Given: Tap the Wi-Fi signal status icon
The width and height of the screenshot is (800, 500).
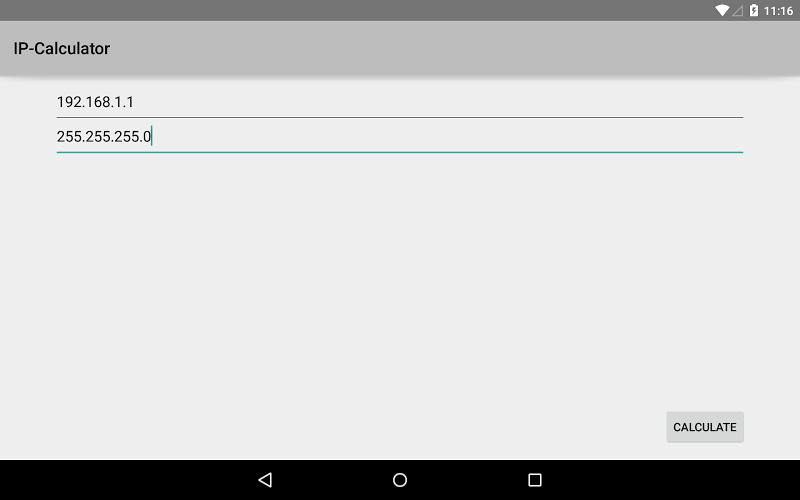Looking at the screenshot, I should pyautogui.click(x=722, y=10).
